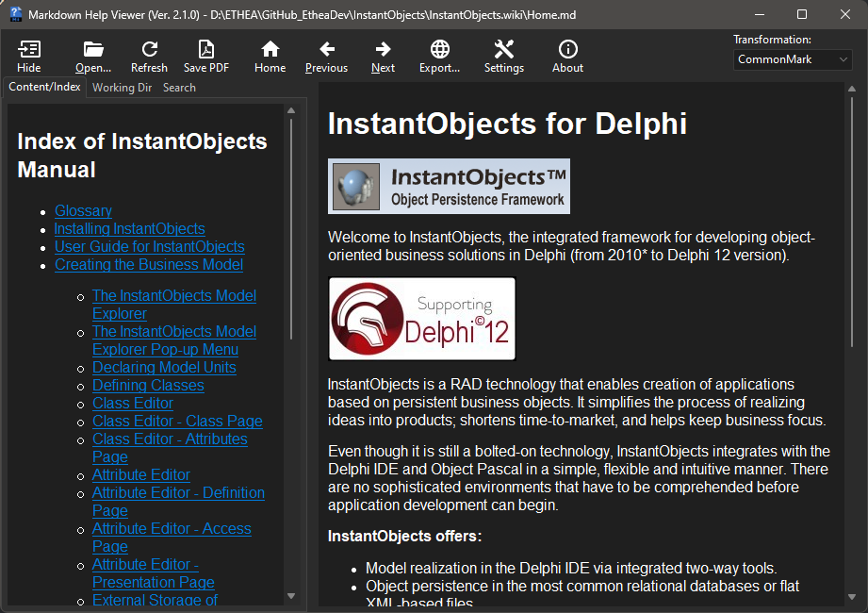
Task: Minimize the Markdown Help Viewer window
Action: pos(760,14)
